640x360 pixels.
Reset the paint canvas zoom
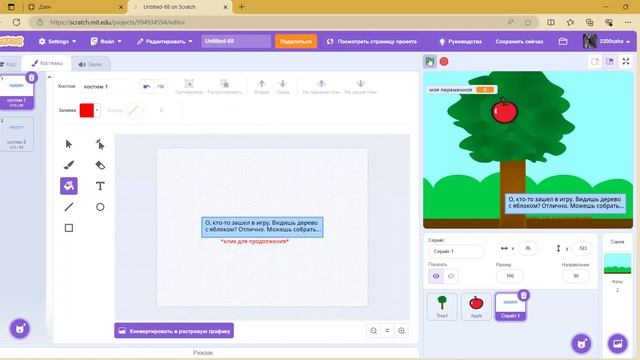click(x=387, y=331)
